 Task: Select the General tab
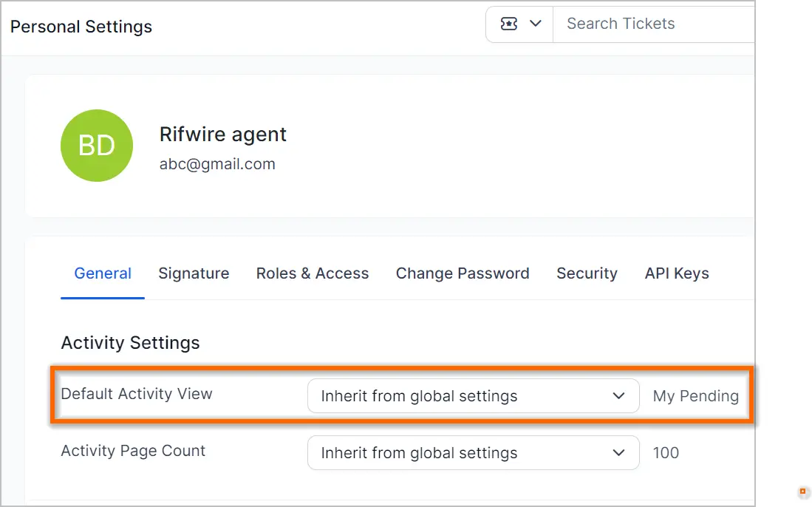pos(103,273)
